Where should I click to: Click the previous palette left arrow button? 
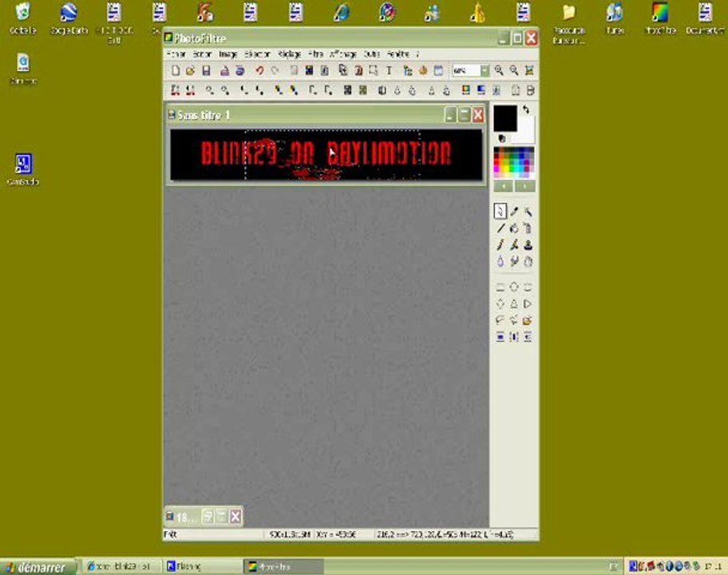pyautogui.click(x=503, y=186)
